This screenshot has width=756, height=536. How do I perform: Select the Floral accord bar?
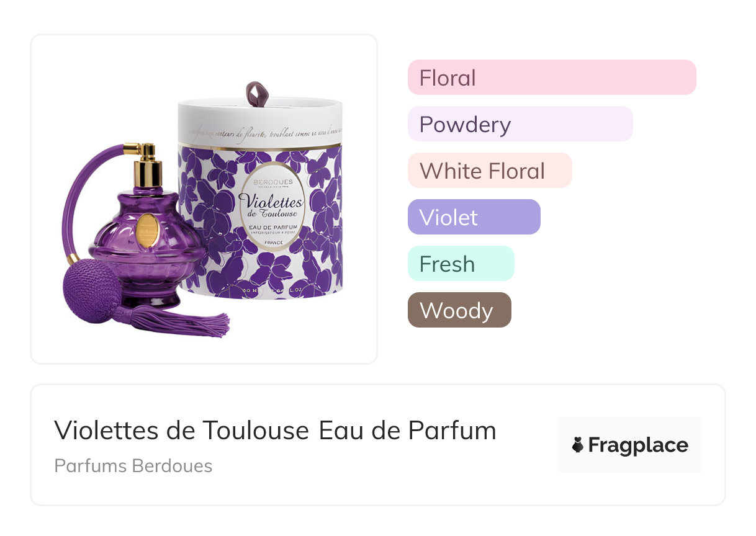click(552, 78)
